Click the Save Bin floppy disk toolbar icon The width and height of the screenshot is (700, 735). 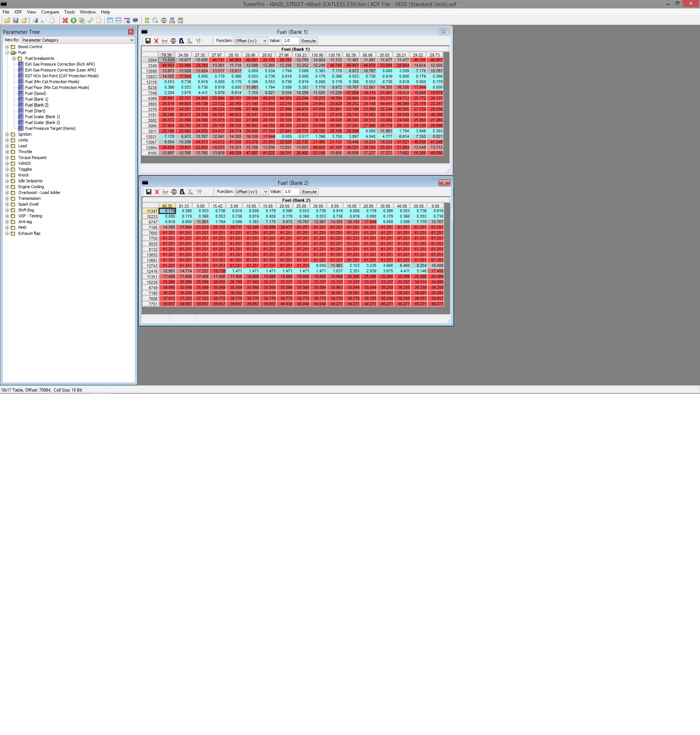[15, 20]
